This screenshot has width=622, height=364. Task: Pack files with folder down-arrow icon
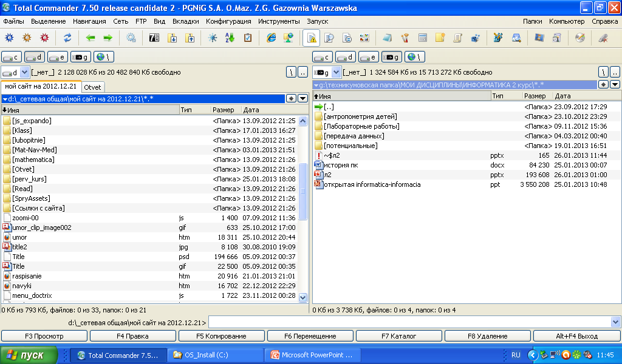(x=172, y=38)
